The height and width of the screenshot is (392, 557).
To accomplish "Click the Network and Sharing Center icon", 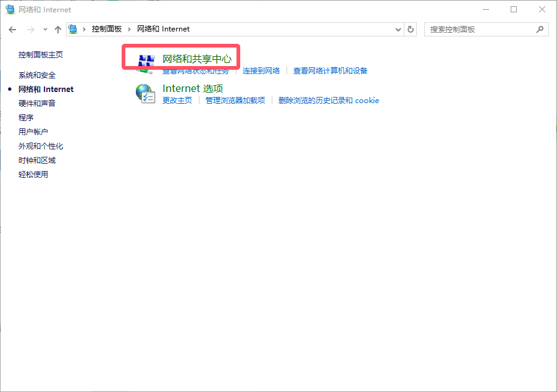I will (145, 60).
